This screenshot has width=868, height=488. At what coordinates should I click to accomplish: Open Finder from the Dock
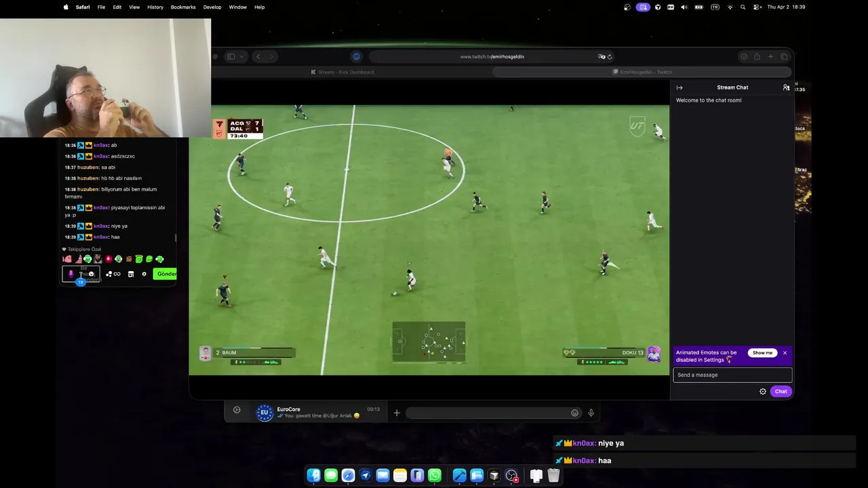pos(314,475)
